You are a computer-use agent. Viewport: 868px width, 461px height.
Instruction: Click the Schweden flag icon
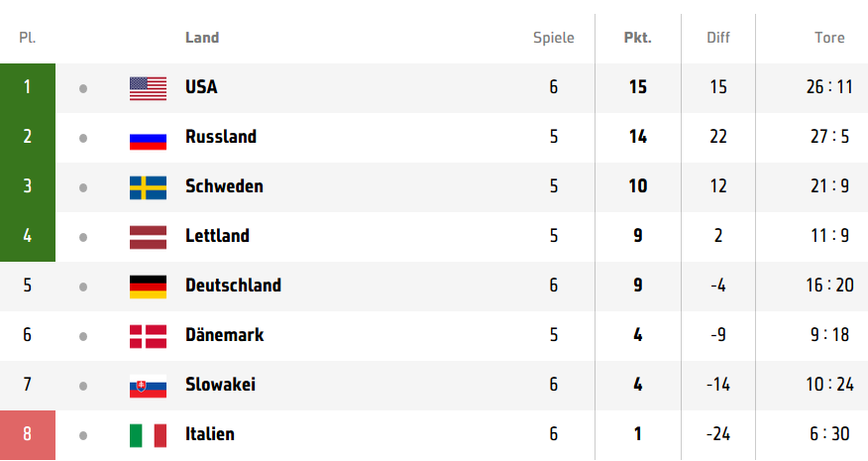tap(148, 187)
